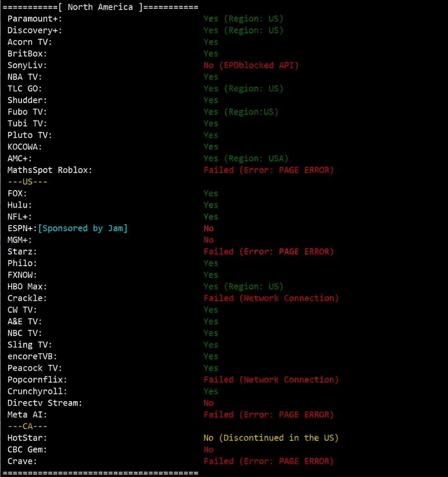Select the yellow ---CA--- section divider
The image size is (448, 477).
(x=28, y=426)
